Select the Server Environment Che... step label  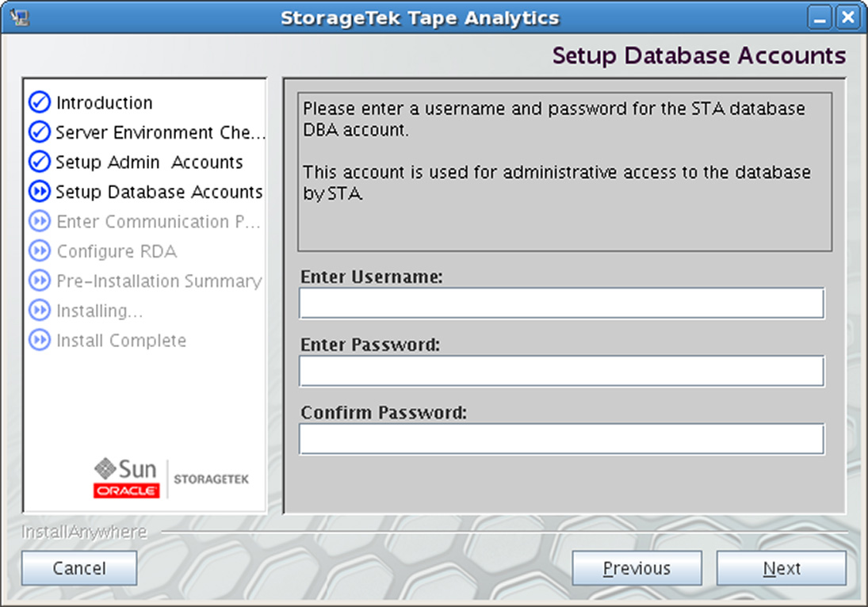coord(161,133)
